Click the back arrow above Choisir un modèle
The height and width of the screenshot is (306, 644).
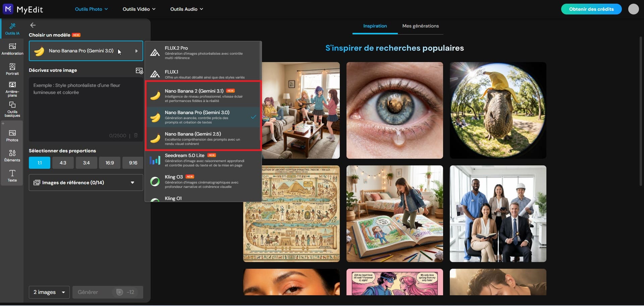[x=33, y=25]
